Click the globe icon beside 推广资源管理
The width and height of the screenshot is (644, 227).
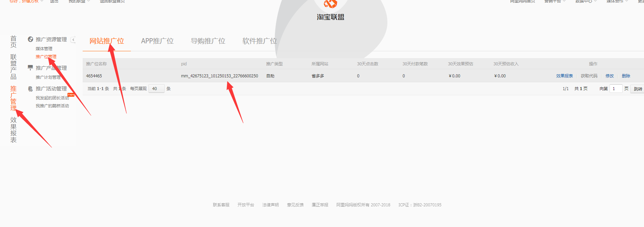tap(30, 40)
